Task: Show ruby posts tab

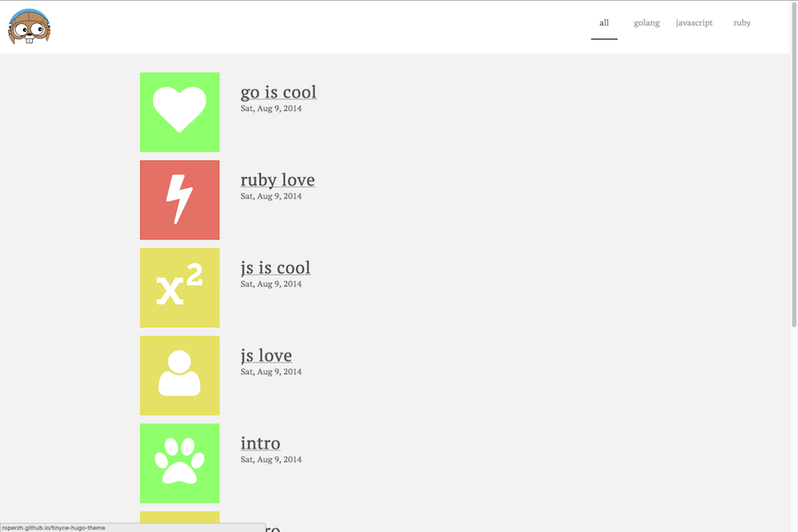Action: pos(742,23)
